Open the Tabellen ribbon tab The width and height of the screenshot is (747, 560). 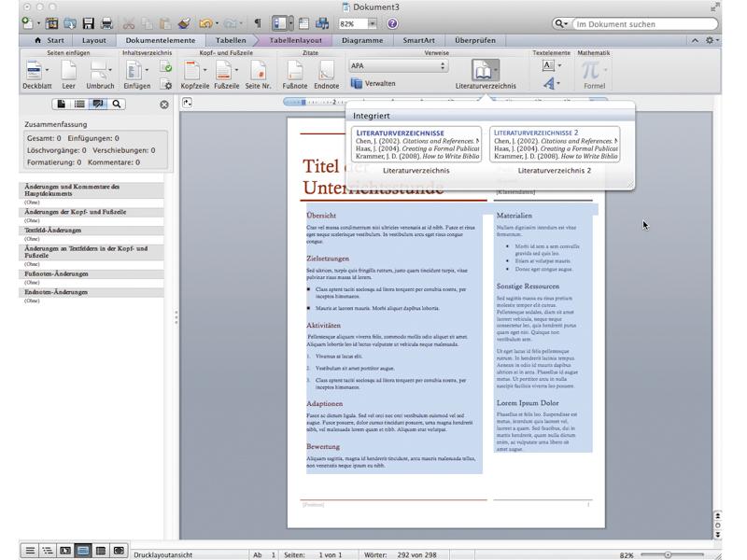(231, 40)
